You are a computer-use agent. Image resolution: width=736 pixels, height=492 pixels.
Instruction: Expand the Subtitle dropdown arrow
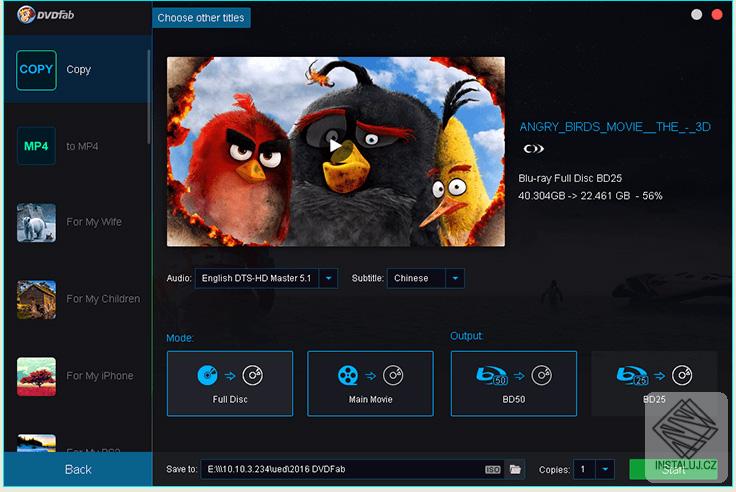[x=455, y=278]
